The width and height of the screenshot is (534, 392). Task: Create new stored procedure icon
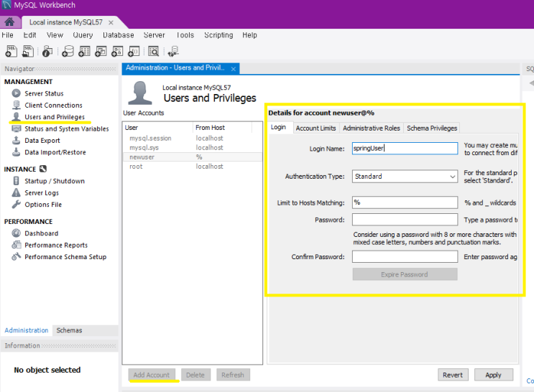tap(117, 52)
